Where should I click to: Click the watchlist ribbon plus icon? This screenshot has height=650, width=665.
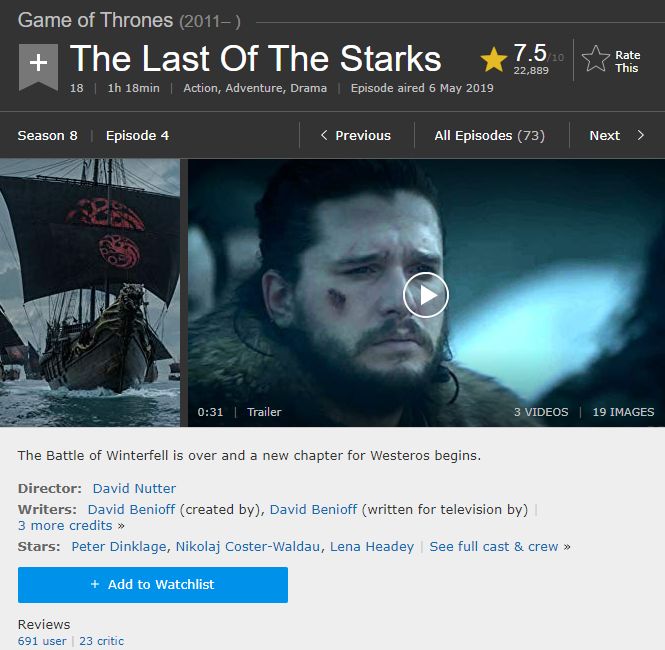point(38,67)
